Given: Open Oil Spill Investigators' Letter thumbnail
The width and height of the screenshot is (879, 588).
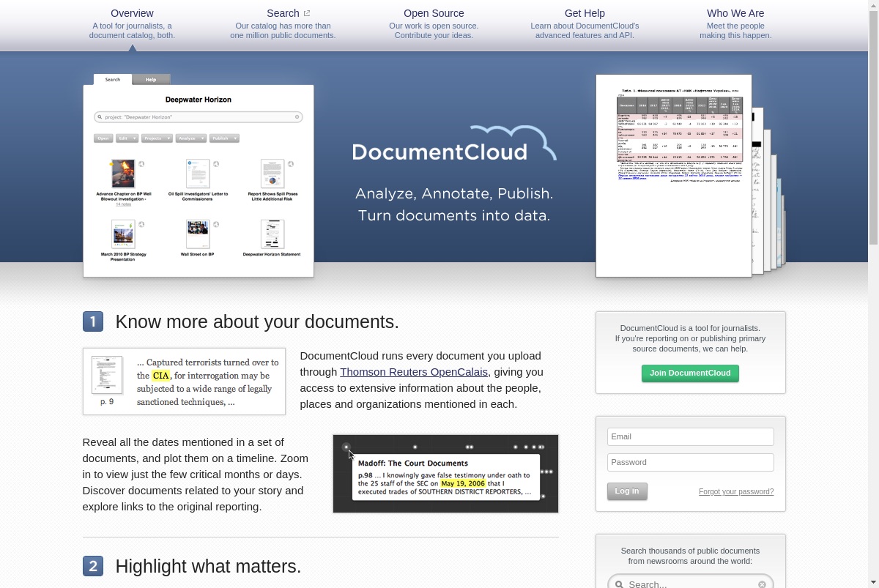Looking at the screenshot, I should [198, 174].
